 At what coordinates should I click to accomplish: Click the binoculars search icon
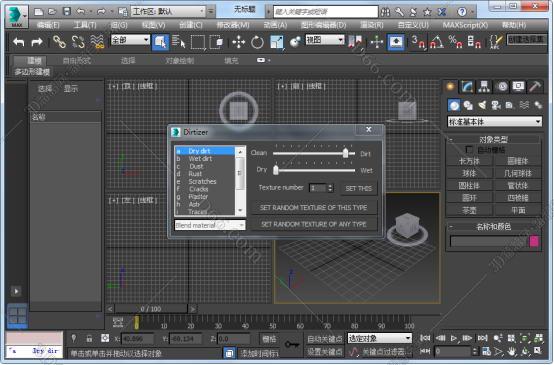click(385, 12)
